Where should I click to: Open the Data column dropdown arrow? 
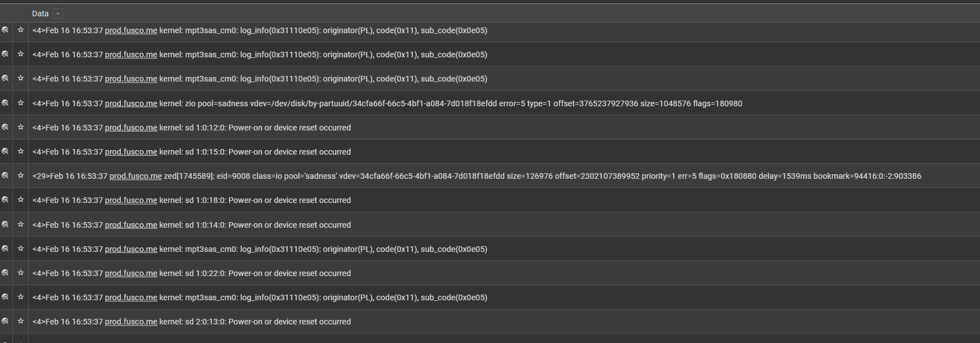pos(58,13)
